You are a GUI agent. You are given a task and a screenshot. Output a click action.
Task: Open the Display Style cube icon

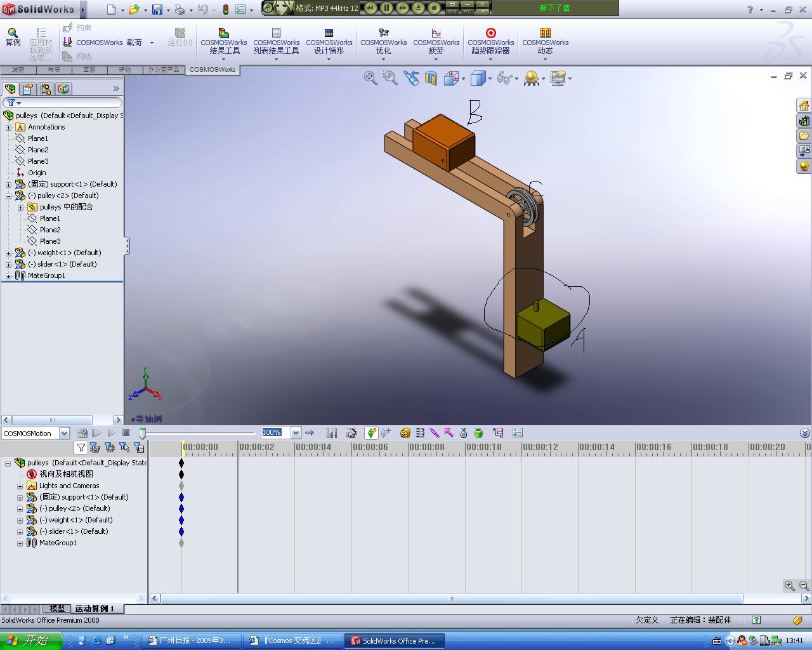tap(478, 78)
